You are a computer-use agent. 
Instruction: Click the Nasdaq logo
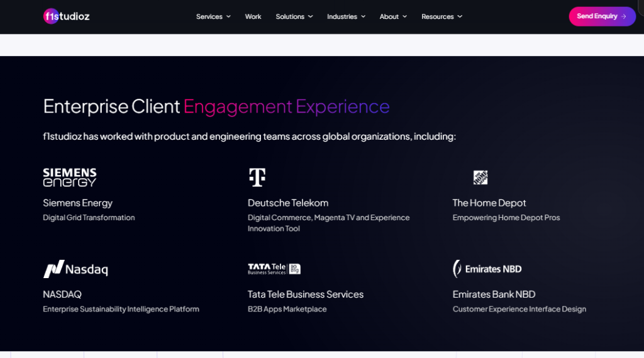75,269
